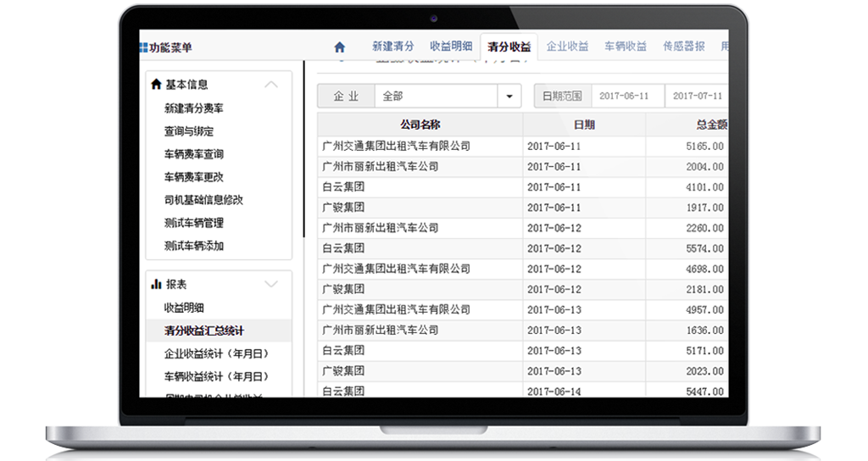Screen dimensions: 868x461
Task: Click the start date field 2017-06-11
Action: click(x=628, y=97)
